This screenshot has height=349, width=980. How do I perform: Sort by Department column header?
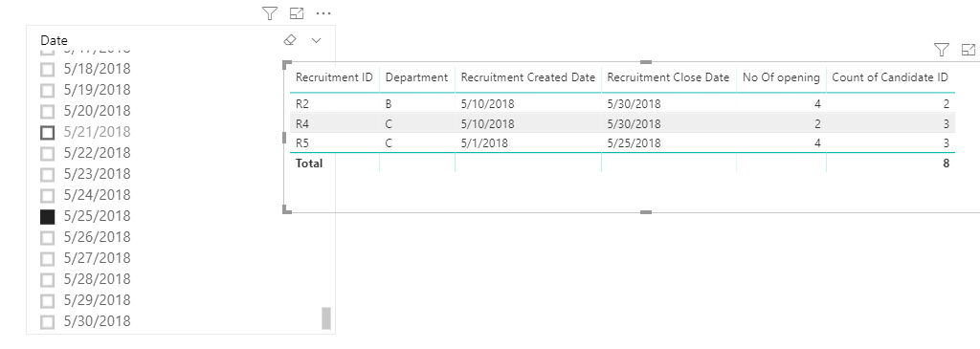coord(416,78)
